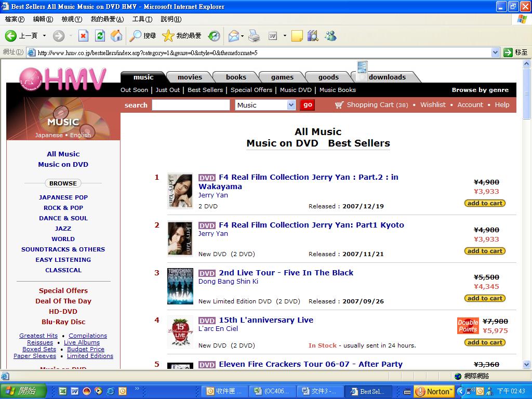The width and height of the screenshot is (532, 399).
Task: Open the Dong Bang Shin Ki cover thumbnail
Action: 180,286
